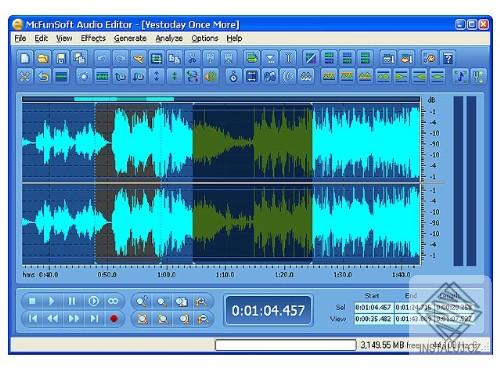Image resolution: width=500 pixels, height=375 pixels.
Task: Click the "dB" label above the level scale
Action: coord(431,100)
